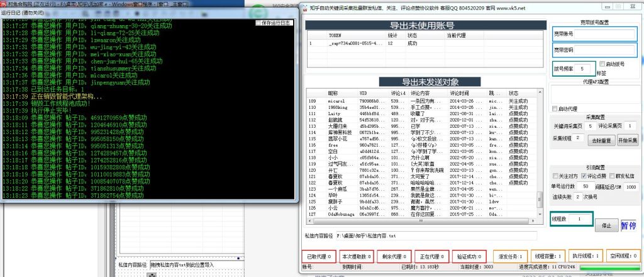
Task: Click the path field in the background designer window
Action: 197,265
